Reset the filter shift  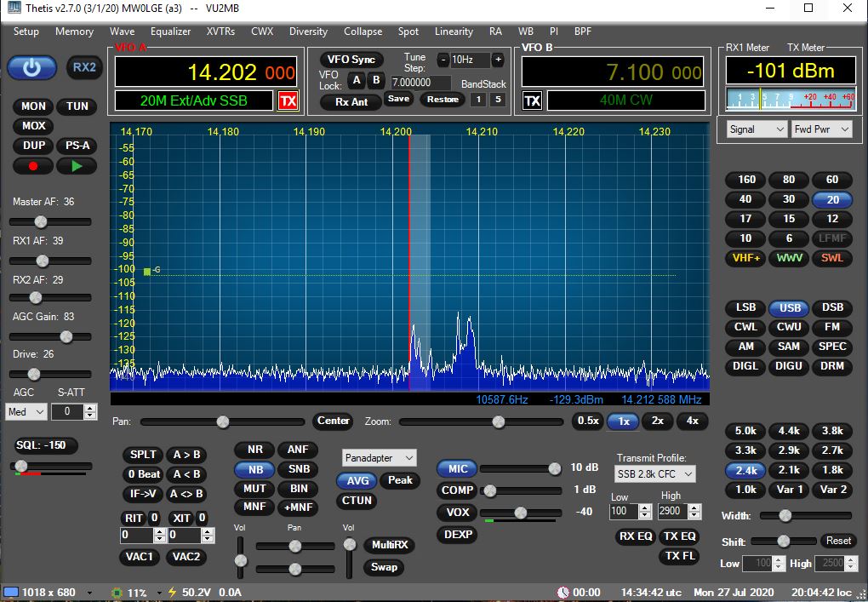pyautogui.click(x=838, y=541)
